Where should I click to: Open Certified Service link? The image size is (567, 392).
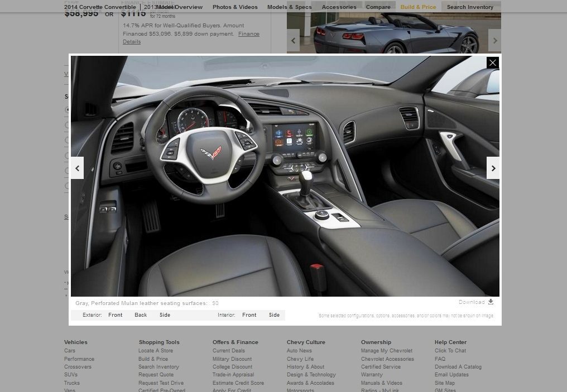click(381, 367)
